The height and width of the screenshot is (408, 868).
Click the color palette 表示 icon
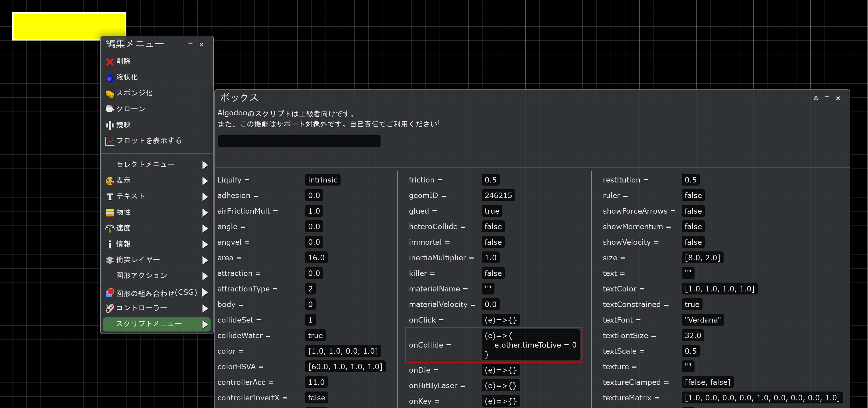110,181
